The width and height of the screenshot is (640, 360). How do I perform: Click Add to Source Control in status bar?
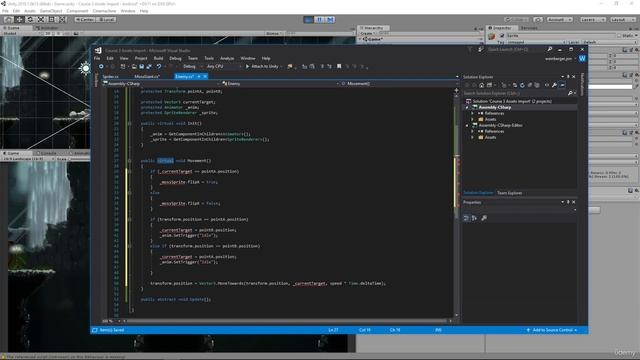pyautogui.click(x=552, y=330)
